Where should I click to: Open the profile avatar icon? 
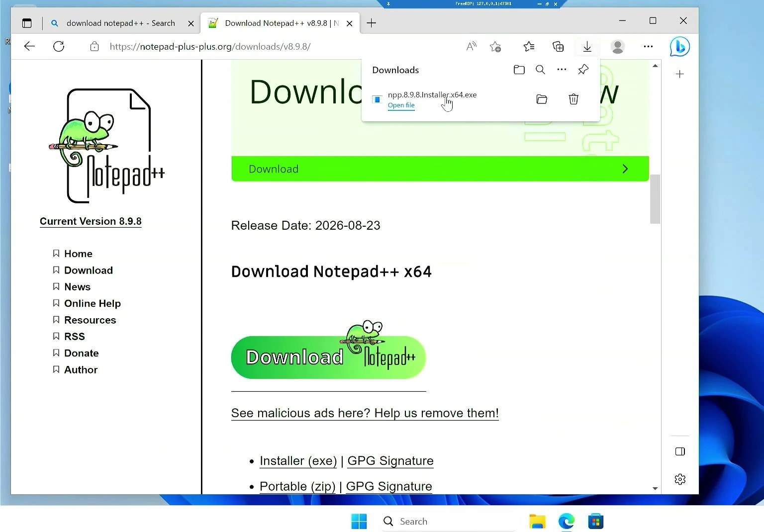[x=618, y=46]
